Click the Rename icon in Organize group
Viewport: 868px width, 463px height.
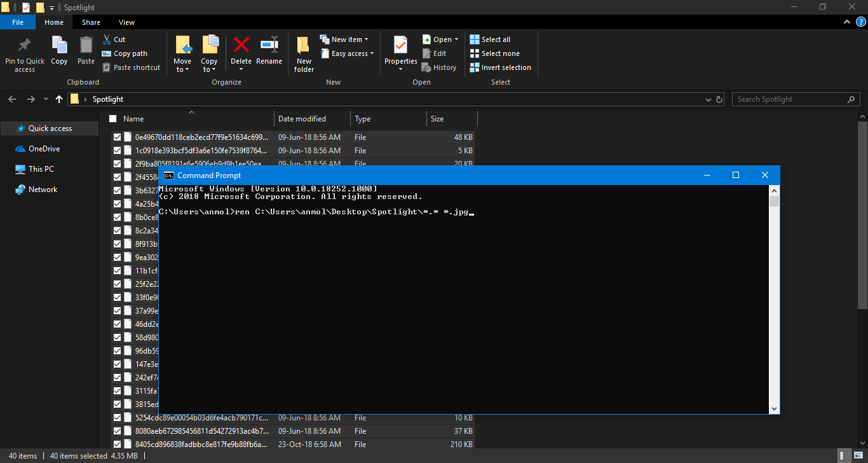[x=269, y=45]
